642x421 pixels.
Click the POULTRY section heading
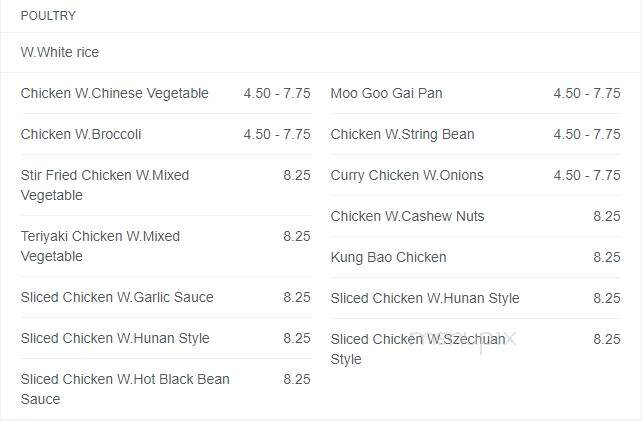48,16
